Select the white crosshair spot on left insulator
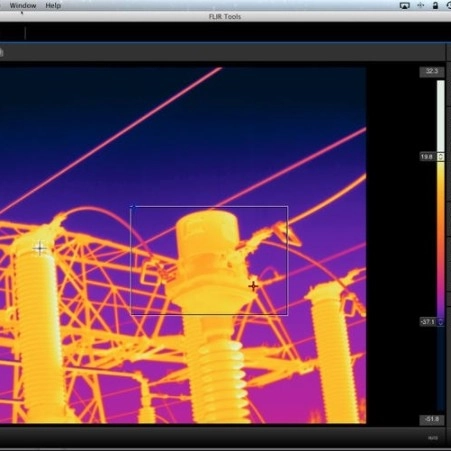451x451 pixels. click(40, 248)
